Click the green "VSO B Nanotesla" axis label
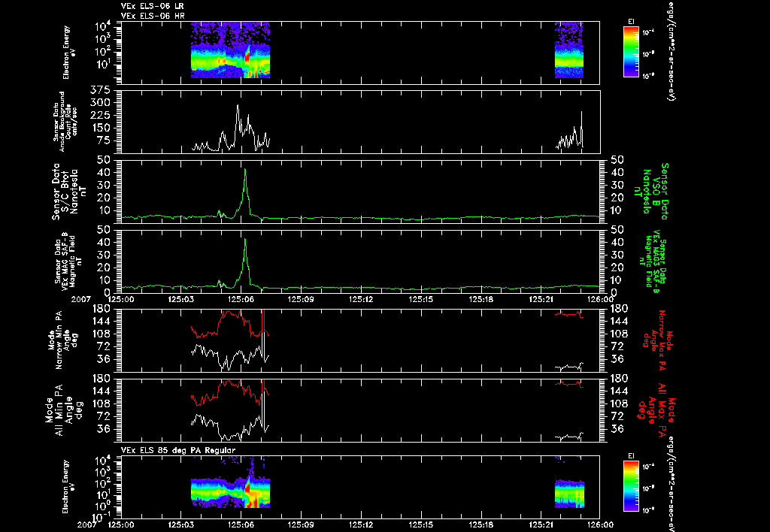This screenshot has height=532, width=770. coord(652,192)
